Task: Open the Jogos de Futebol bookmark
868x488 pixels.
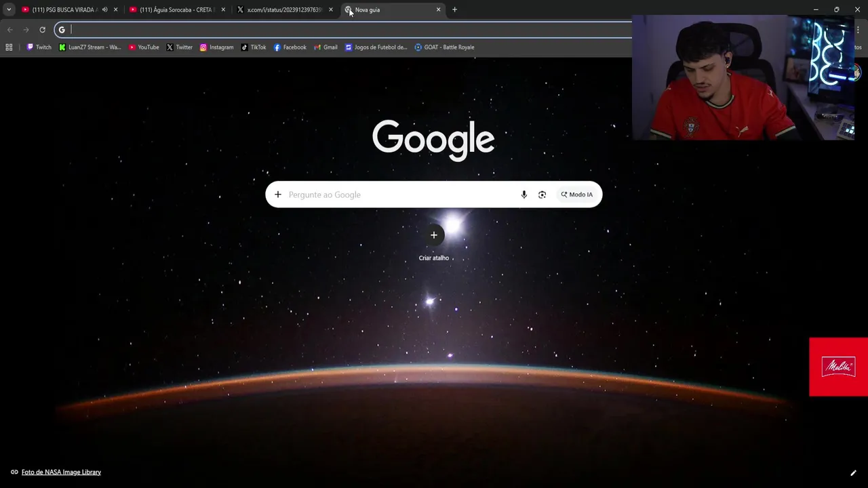Action: click(x=376, y=47)
